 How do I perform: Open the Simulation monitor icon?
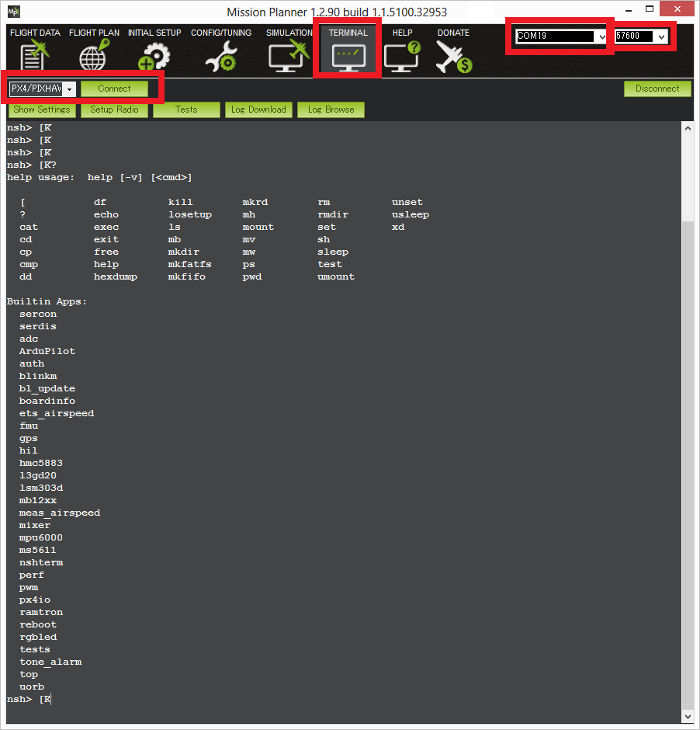[288, 57]
